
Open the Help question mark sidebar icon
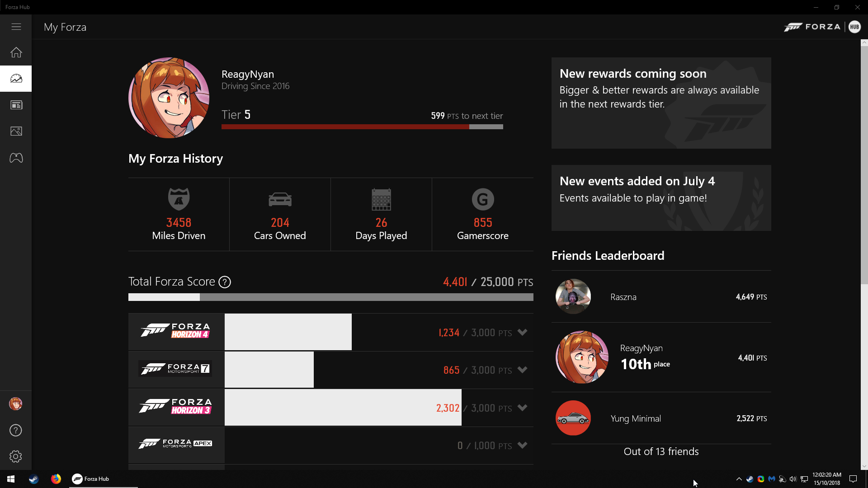tap(16, 430)
